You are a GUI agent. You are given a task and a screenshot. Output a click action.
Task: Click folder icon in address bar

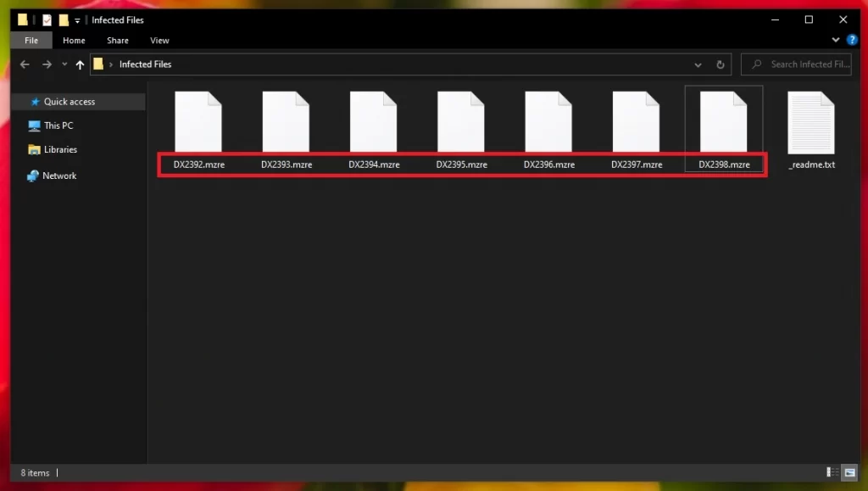(98, 64)
